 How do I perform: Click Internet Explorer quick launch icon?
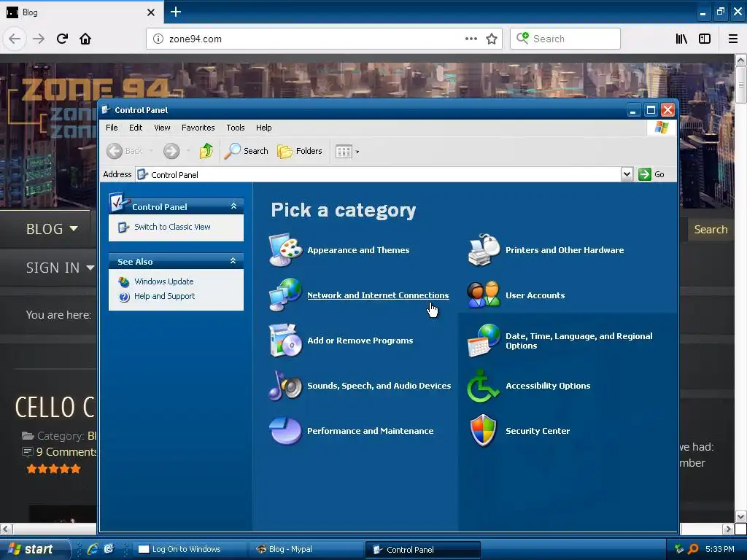pyautogui.click(x=93, y=549)
